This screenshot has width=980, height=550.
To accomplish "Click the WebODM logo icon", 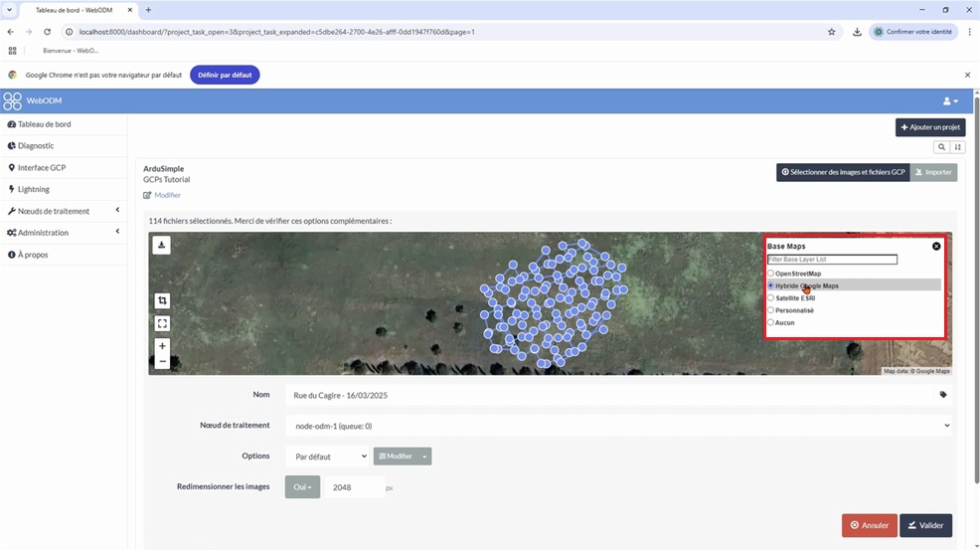I will [12, 100].
